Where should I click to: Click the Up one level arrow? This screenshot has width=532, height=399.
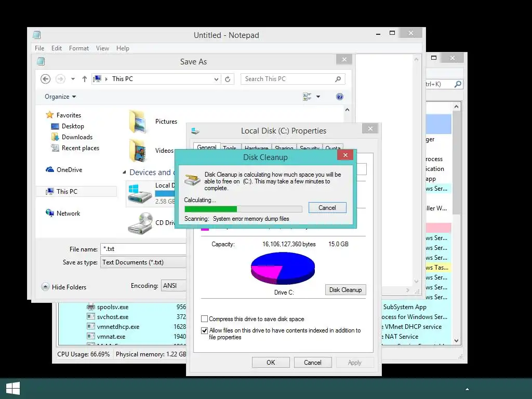pos(85,79)
